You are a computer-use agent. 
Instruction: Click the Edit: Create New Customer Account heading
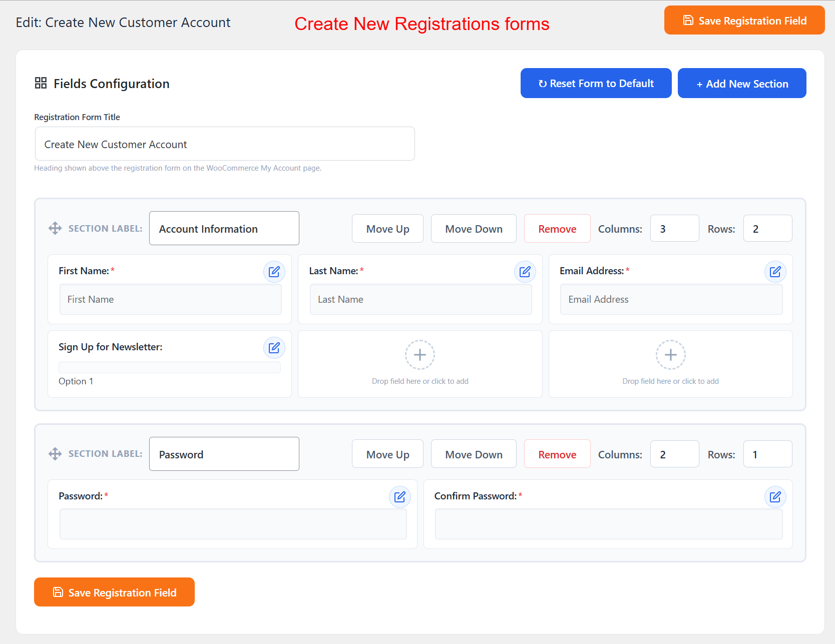123,23
